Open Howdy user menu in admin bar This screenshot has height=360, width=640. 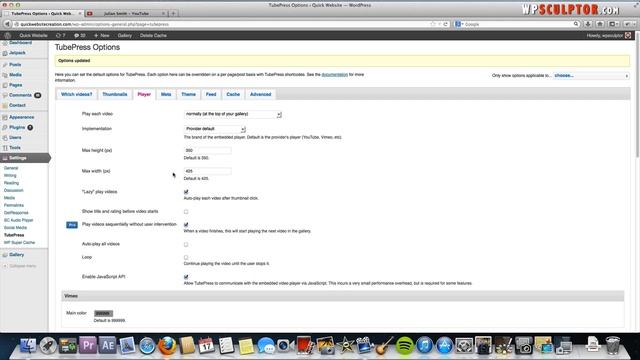(x=608, y=36)
